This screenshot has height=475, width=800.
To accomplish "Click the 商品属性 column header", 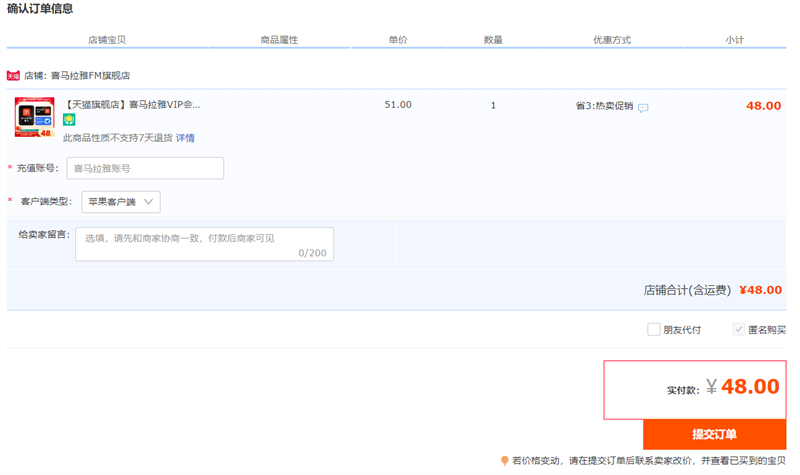I will (x=279, y=40).
